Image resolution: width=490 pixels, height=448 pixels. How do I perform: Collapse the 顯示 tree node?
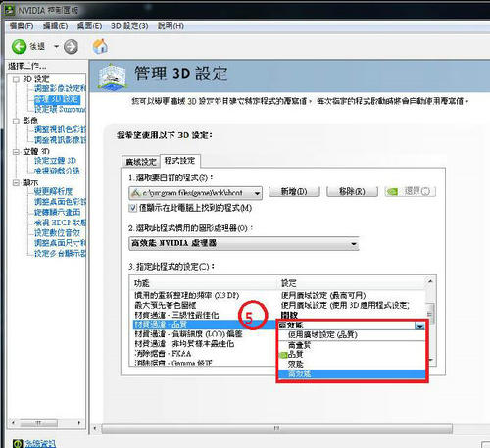pyautogui.click(x=16, y=183)
